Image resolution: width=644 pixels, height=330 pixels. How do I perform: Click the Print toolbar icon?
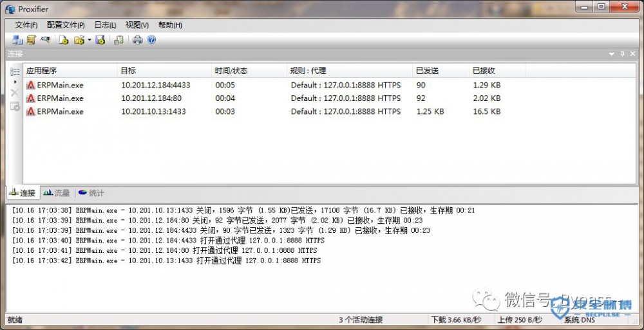pyautogui.click(x=138, y=40)
